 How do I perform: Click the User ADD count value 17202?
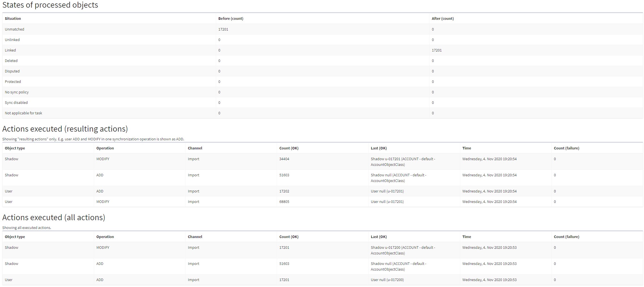click(284, 191)
